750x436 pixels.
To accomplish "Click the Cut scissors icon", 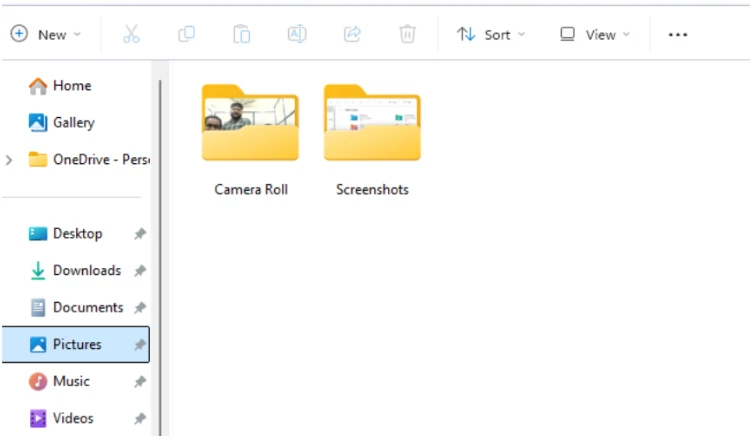I will pyautogui.click(x=131, y=34).
